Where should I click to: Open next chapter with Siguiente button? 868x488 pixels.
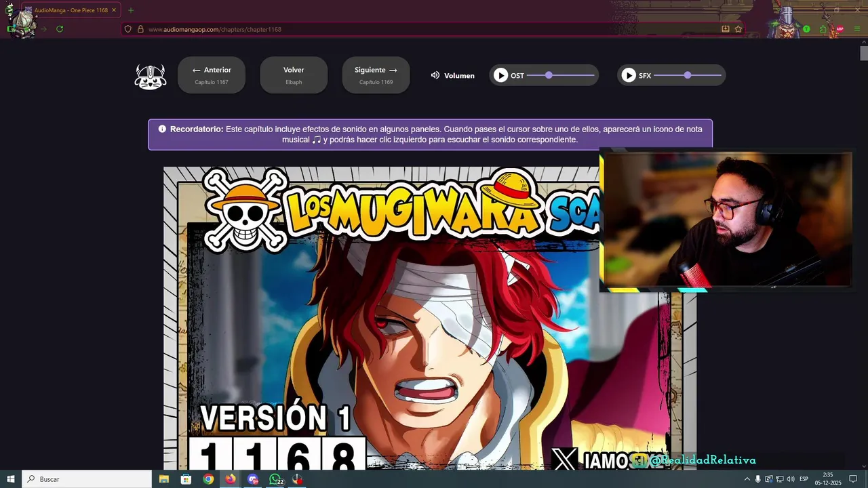tap(376, 75)
